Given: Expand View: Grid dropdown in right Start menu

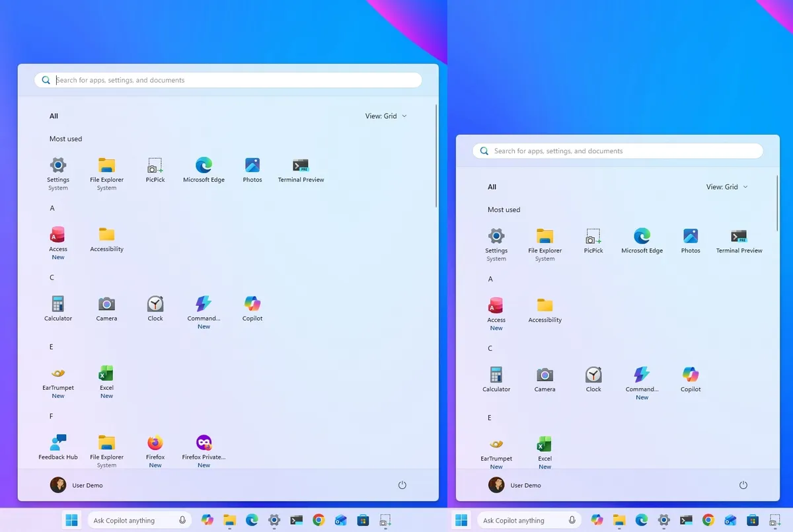Looking at the screenshot, I should [727, 186].
